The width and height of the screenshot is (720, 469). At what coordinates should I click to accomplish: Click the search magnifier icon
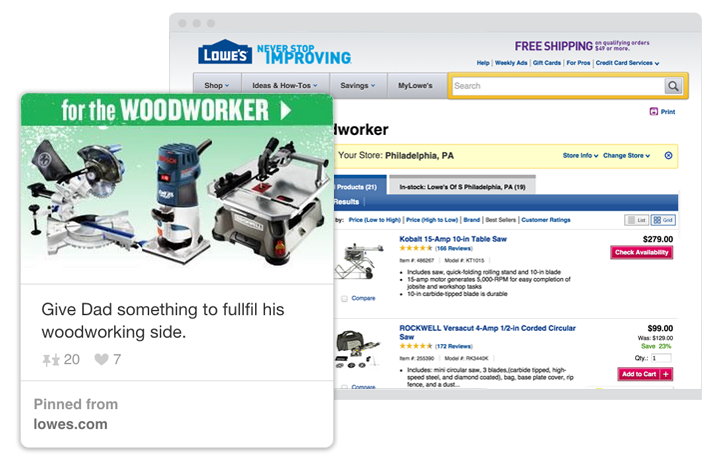(673, 86)
